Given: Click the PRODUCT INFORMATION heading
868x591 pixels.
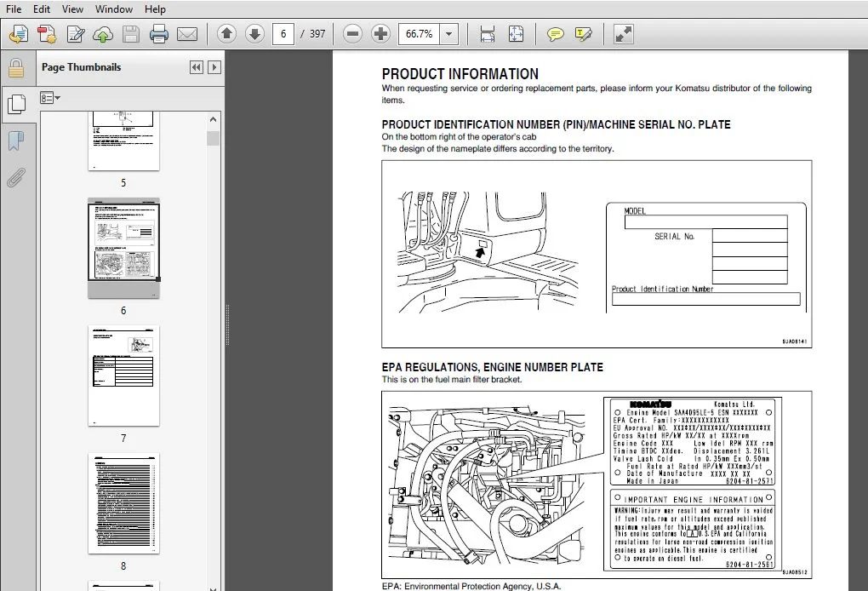Looking at the screenshot, I should tap(460, 74).
